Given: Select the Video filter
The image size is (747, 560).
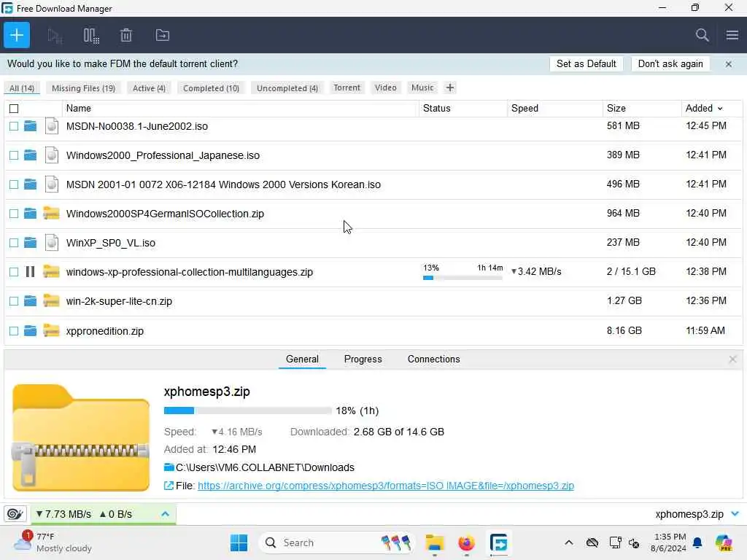Looking at the screenshot, I should coord(385,87).
